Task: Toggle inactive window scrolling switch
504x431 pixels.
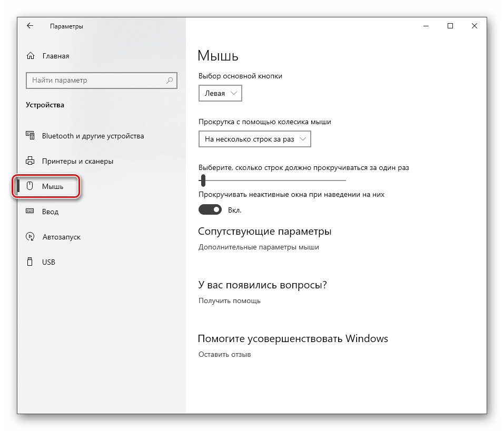Action: (210, 210)
